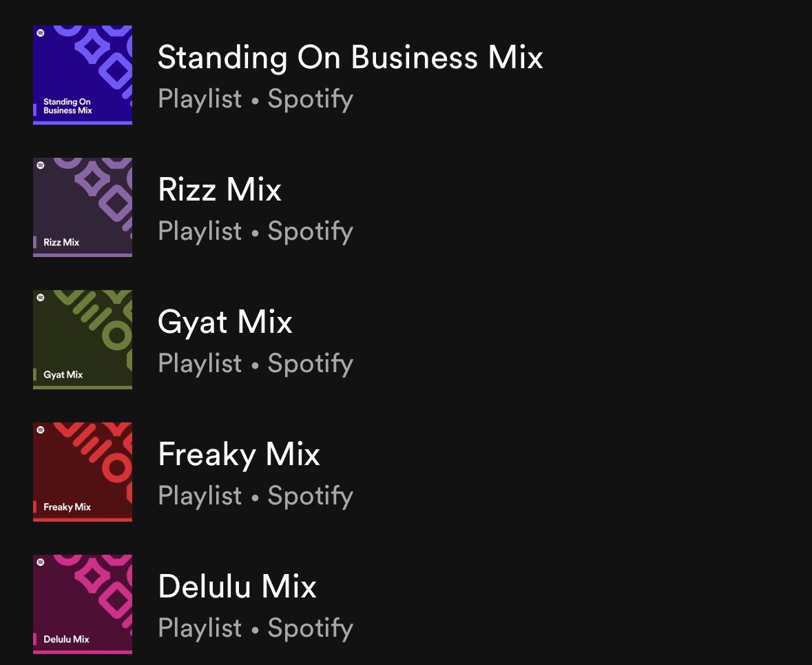Image resolution: width=812 pixels, height=665 pixels.
Task: Open the Standing On Business Mix playlist title
Action: click(350, 57)
